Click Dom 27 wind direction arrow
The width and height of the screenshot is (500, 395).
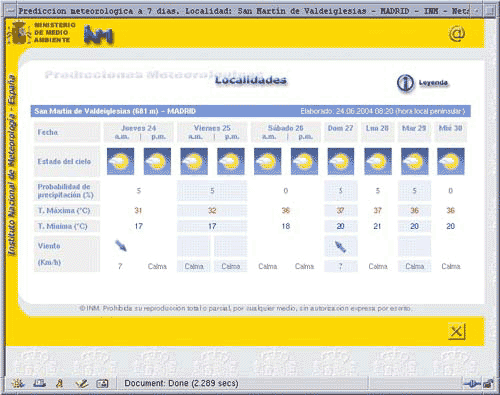point(340,247)
